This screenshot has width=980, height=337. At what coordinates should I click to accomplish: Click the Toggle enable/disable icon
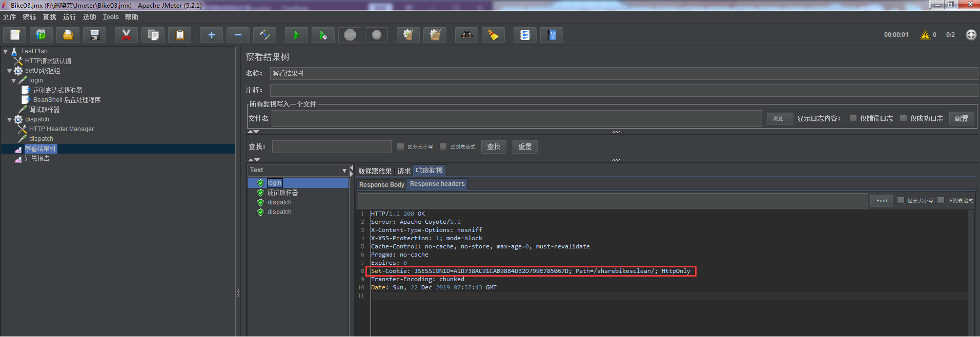[264, 35]
